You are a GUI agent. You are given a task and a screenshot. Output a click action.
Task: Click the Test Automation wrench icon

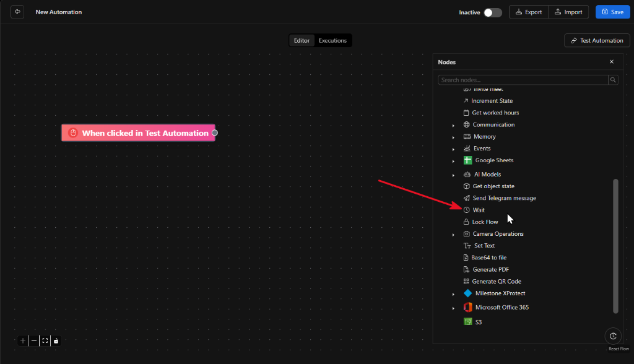point(573,40)
